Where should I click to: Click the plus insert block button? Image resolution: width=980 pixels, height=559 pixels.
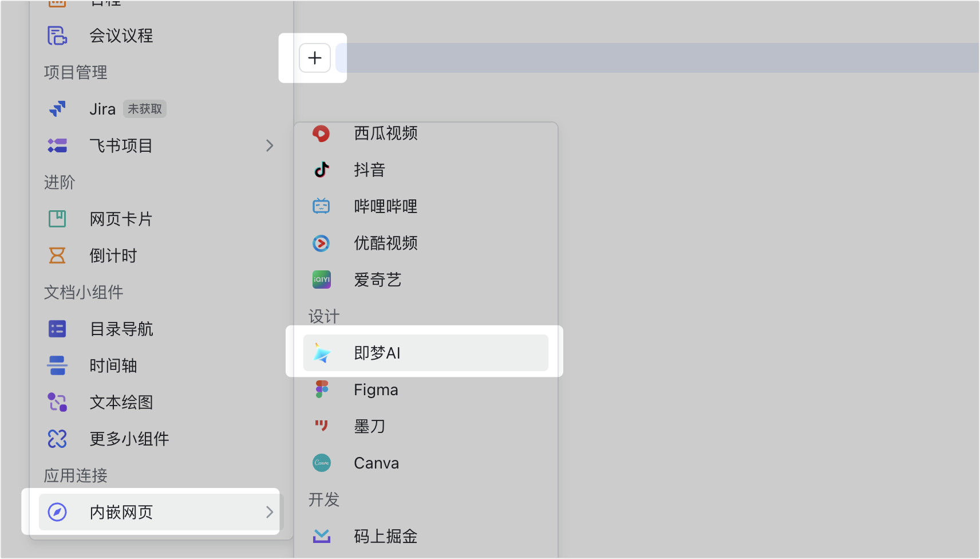pos(315,58)
